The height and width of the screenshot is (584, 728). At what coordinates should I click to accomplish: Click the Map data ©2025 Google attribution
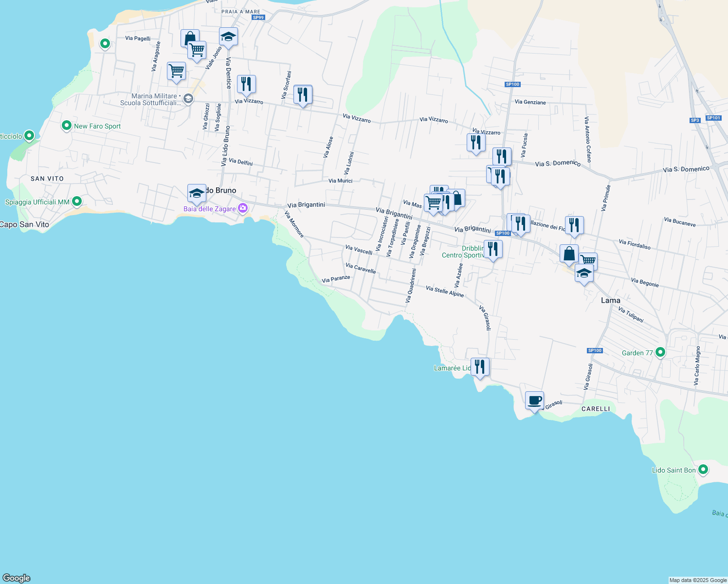[698, 580]
